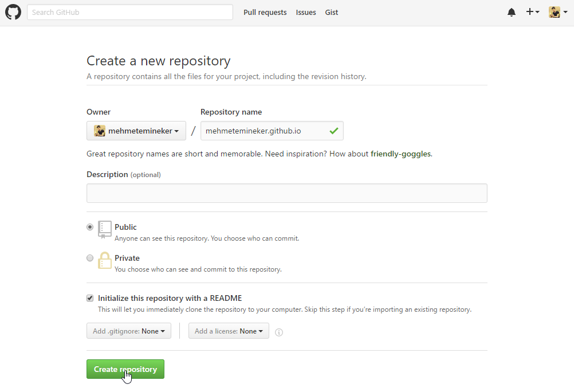Click the 'Create a new repository' heading
574x392 pixels.
pyautogui.click(x=159, y=61)
